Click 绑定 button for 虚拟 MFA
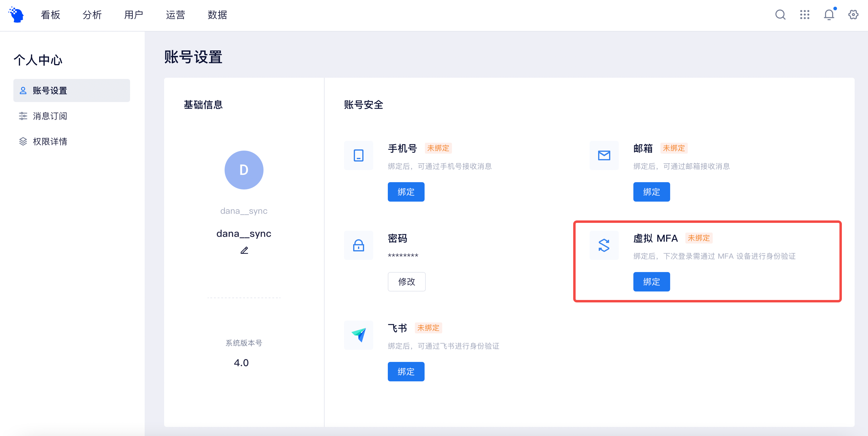The image size is (868, 436). (651, 282)
